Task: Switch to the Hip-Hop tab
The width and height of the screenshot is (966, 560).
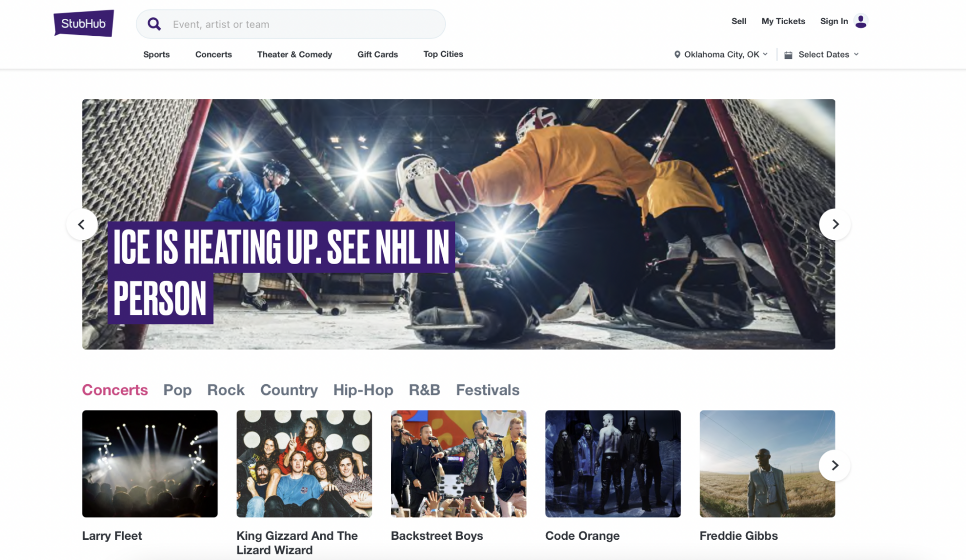Action: coord(363,390)
